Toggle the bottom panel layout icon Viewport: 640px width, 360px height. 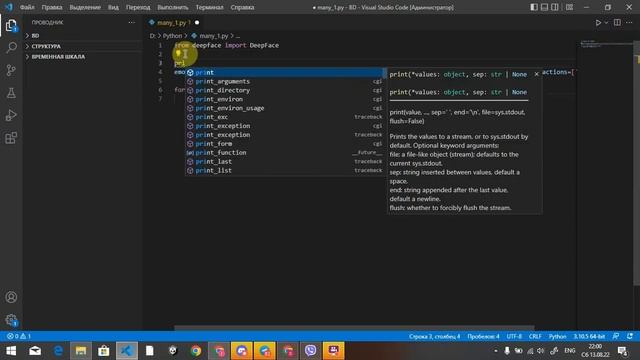click(544, 7)
